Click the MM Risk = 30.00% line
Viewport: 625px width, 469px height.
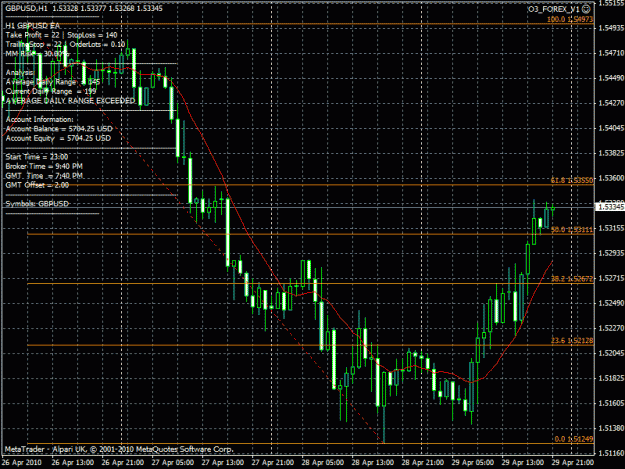point(37,53)
